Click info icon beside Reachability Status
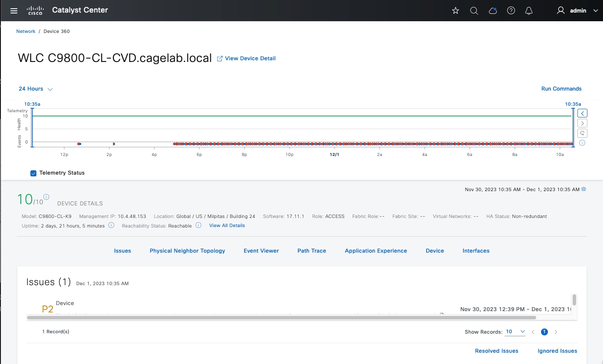 [x=198, y=225]
